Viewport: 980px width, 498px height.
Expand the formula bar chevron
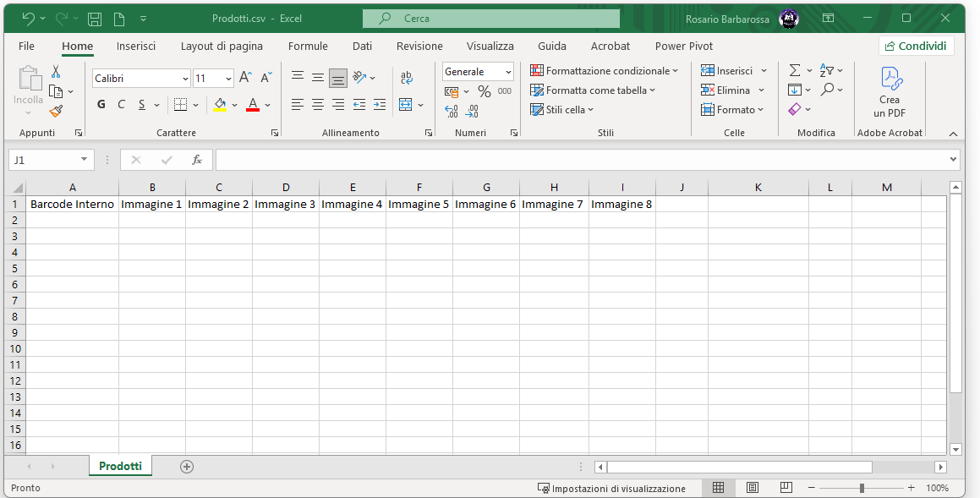pos(953,159)
